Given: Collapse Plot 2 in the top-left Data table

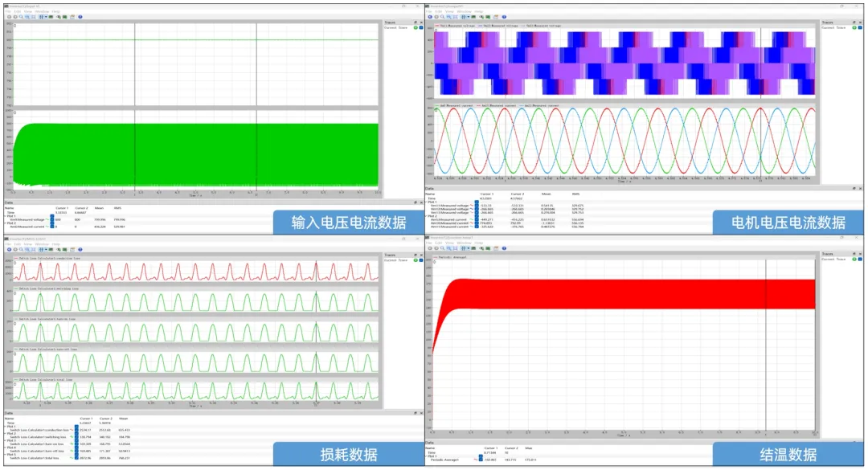Looking at the screenshot, I should 6,223.
